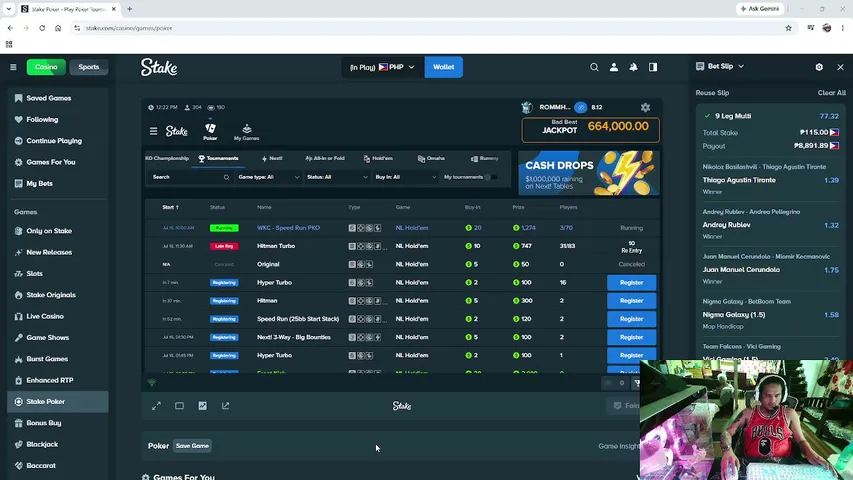
Task: Open live stats chart icon
Action: (x=202, y=406)
